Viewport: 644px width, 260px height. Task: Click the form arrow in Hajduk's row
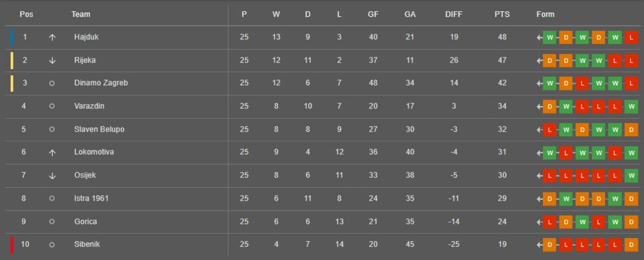pyautogui.click(x=539, y=37)
